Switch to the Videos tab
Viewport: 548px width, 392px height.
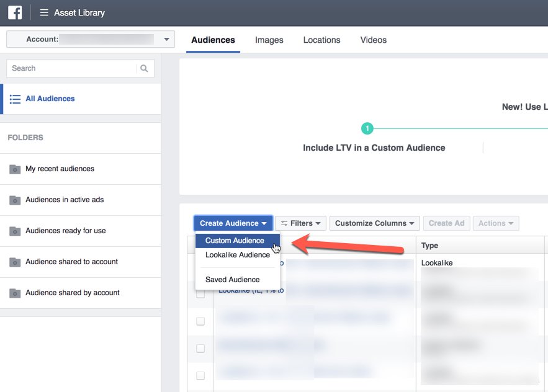tap(374, 40)
